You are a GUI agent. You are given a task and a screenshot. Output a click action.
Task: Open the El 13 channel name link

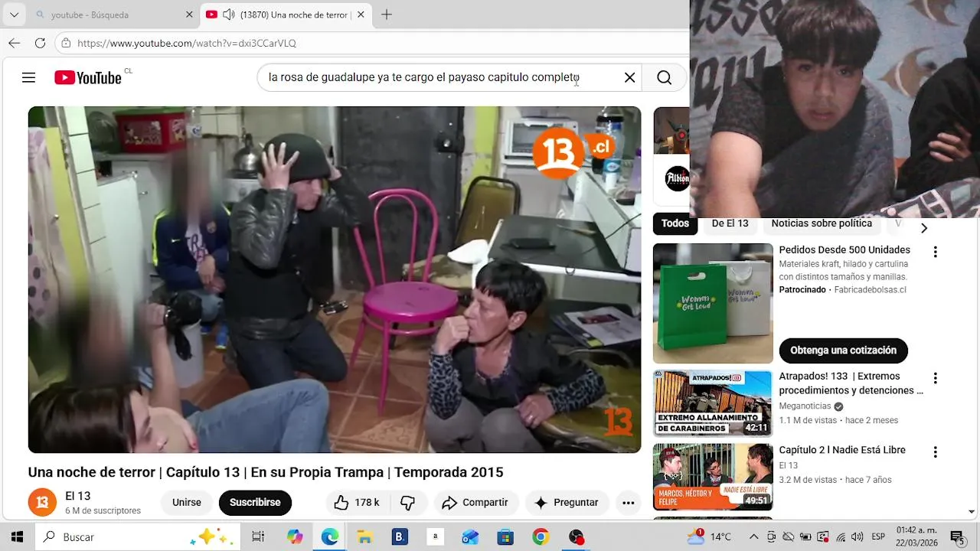coord(78,496)
